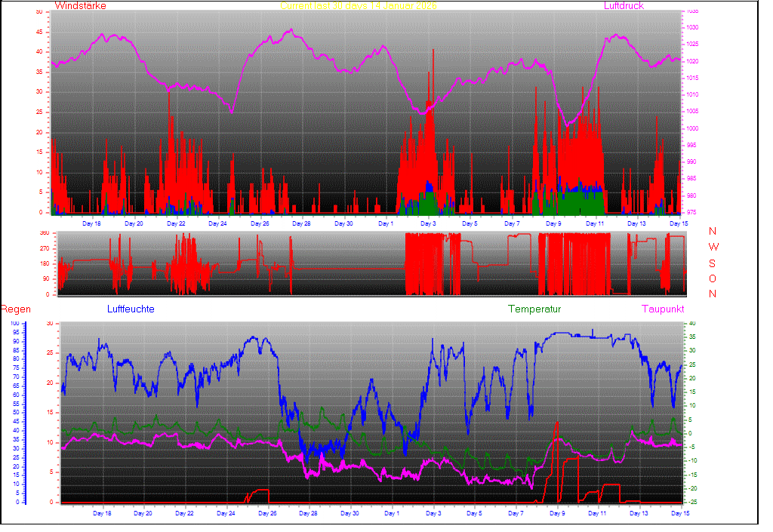This screenshot has width=773, height=532.
Task: Select Day 20 on humidity chart axis
Action: click(x=143, y=513)
